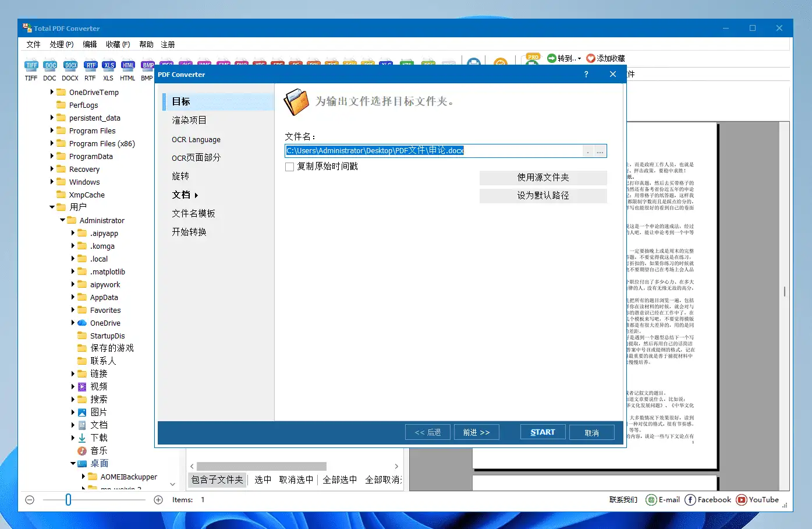Click the START button
This screenshot has width=812, height=529.
click(542, 432)
